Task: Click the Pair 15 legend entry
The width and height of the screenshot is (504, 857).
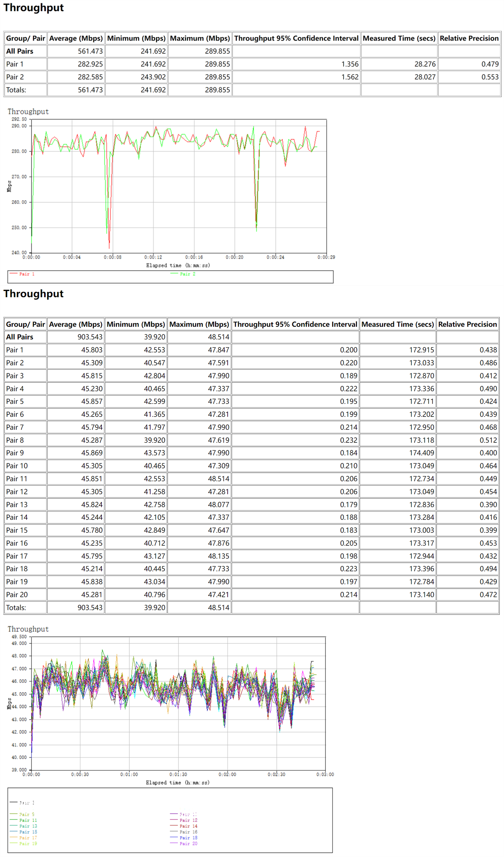Action: 23,832
